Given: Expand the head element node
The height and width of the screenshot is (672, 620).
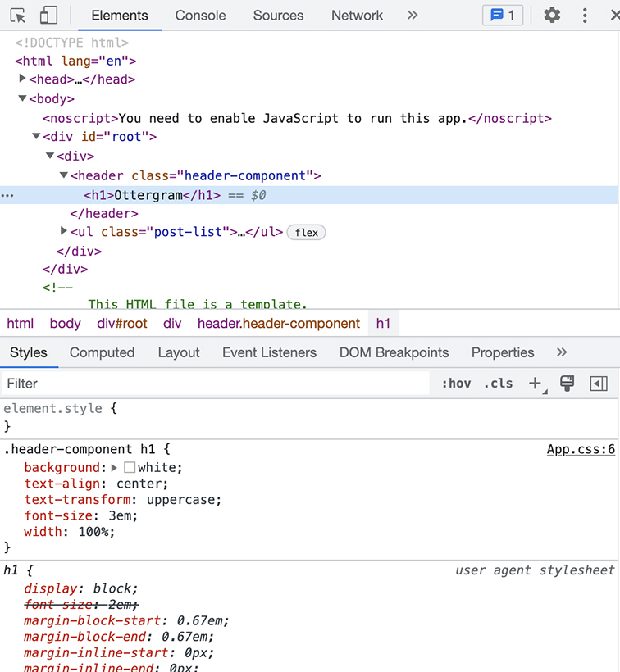Looking at the screenshot, I should point(23,79).
